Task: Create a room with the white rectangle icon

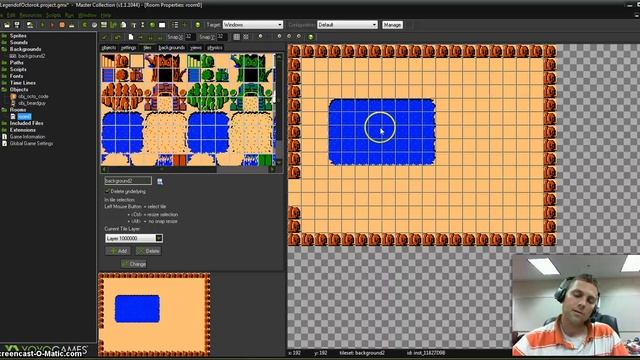Action: 162,25
